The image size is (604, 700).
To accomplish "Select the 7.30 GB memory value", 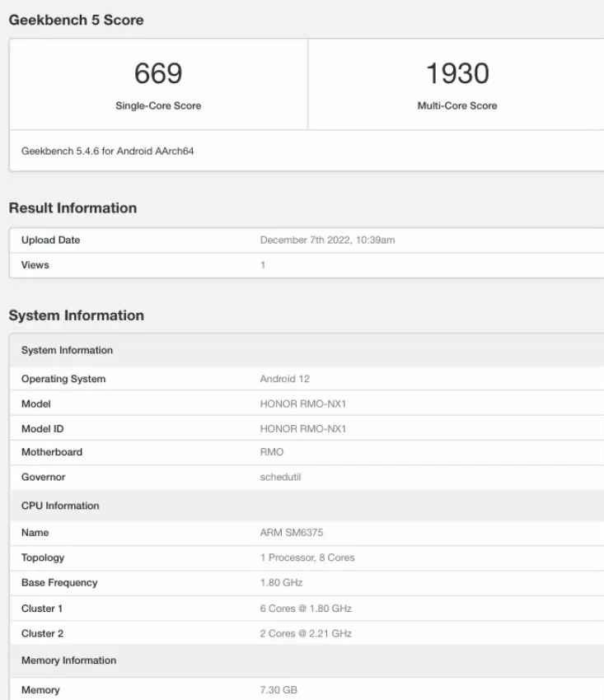I will pos(279,690).
